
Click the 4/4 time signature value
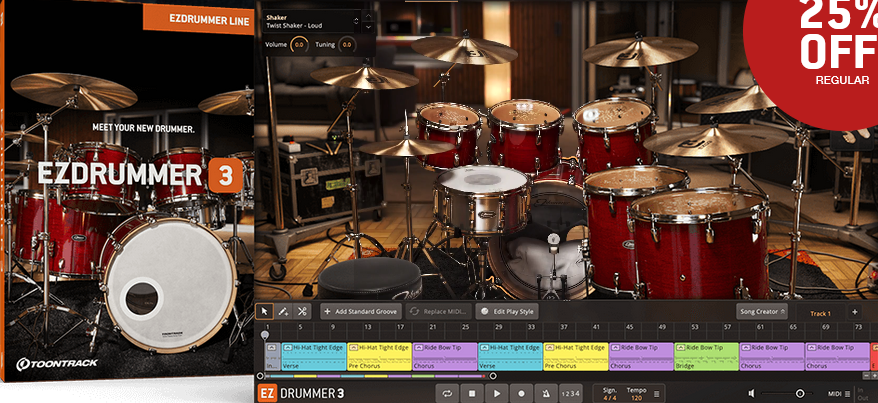(609, 398)
